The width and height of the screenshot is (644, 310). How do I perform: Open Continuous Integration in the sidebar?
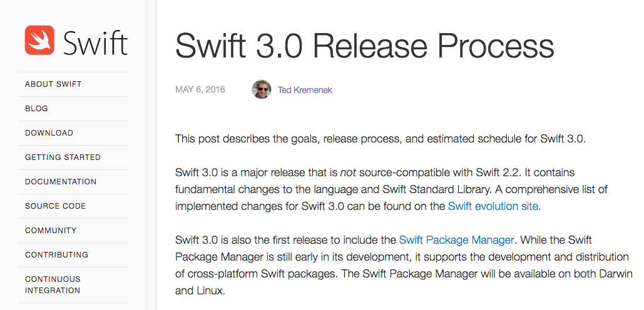click(53, 284)
